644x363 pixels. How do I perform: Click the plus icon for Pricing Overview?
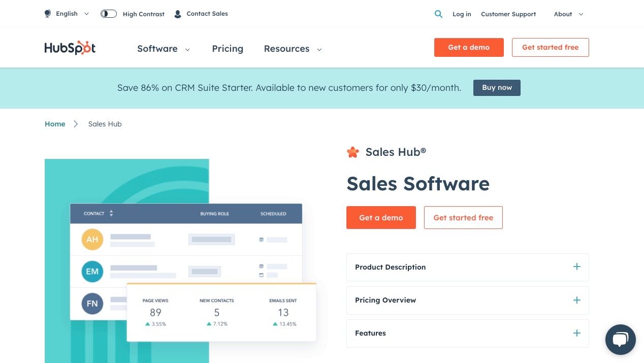pyautogui.click(x=576, y=300)
